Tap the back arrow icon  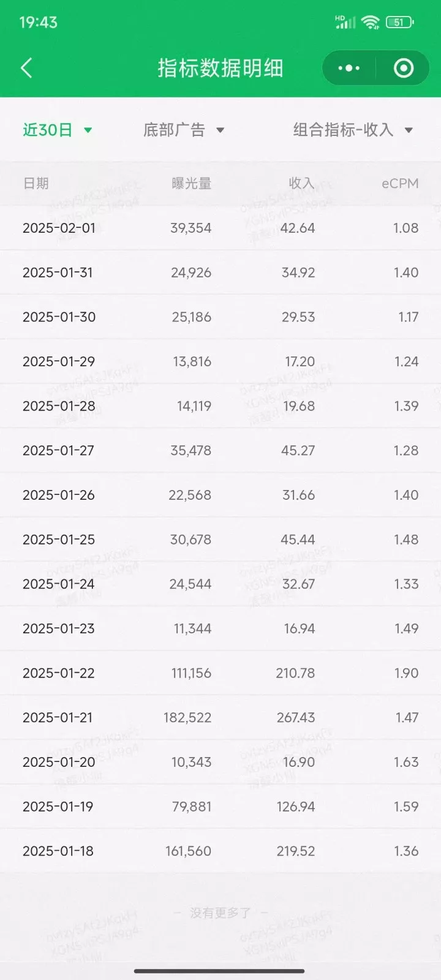coord(26,68)
